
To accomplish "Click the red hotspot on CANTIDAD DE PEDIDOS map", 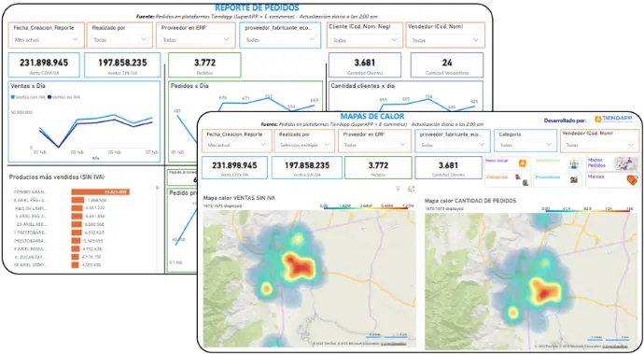I will tap(545, 292).
